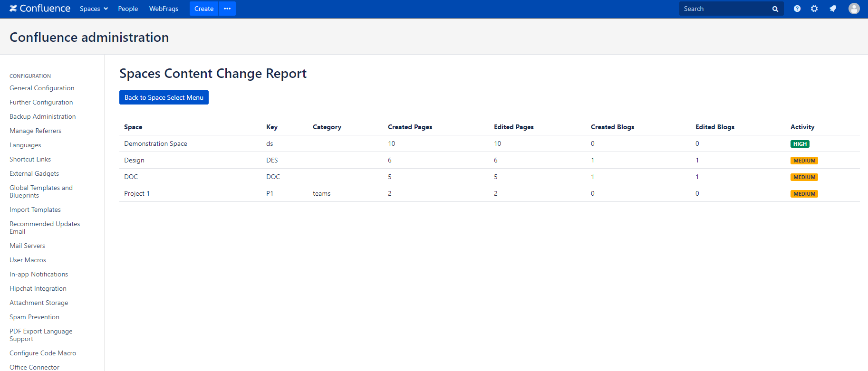Open the DOC space key link
This screenshot has height=371, width=868.
pyautogui.click(x=273, y=177)
